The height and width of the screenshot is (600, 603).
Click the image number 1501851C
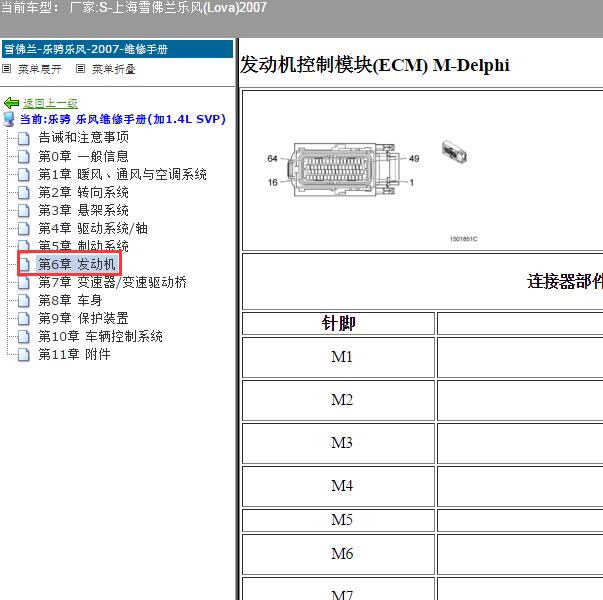point(463,239)
